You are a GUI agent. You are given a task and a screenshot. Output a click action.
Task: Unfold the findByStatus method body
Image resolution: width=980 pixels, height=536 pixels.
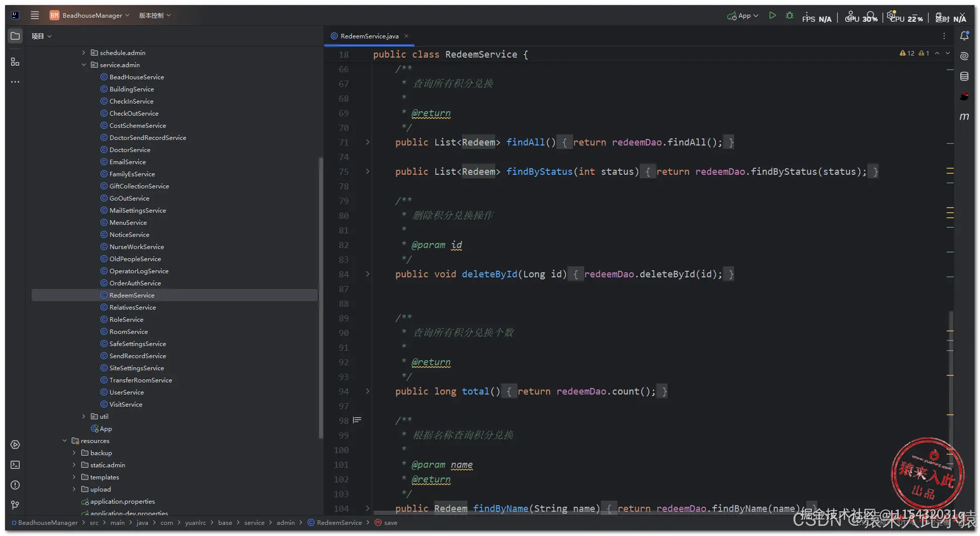tap(368, 172)
